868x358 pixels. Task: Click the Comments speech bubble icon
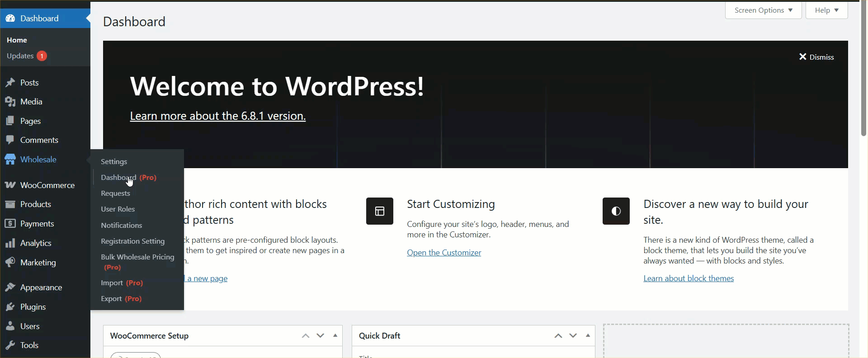click(10, 140)
